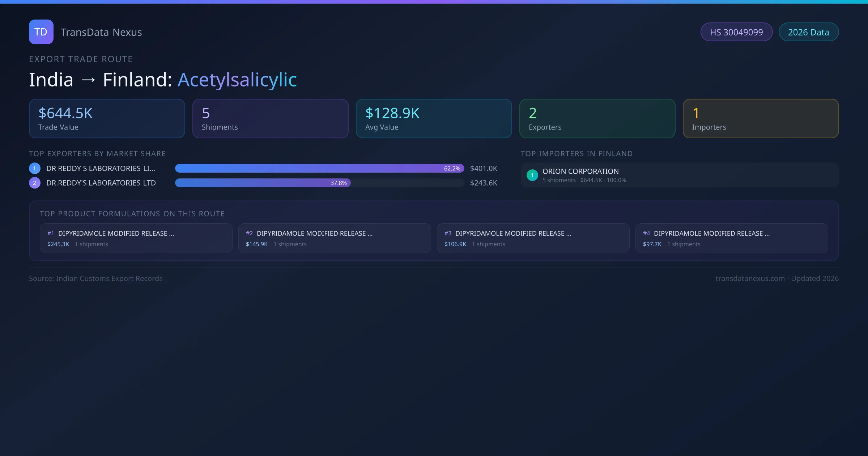Image resolution: width=868 pixels, height=456 pixels.
Task: Open the $128.9K Avg Value card
Action: coord(434,119)
